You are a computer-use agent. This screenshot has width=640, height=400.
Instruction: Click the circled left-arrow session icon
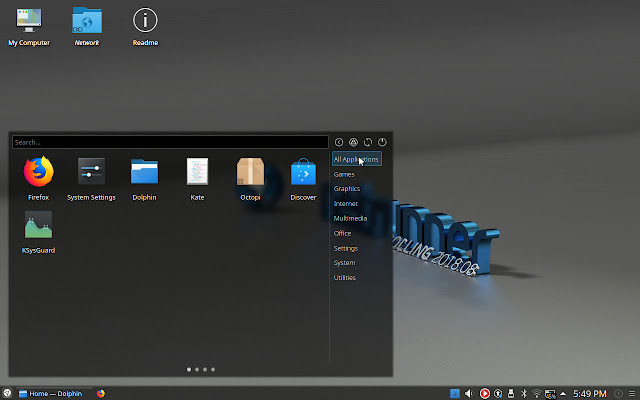[x=339, y=142]
